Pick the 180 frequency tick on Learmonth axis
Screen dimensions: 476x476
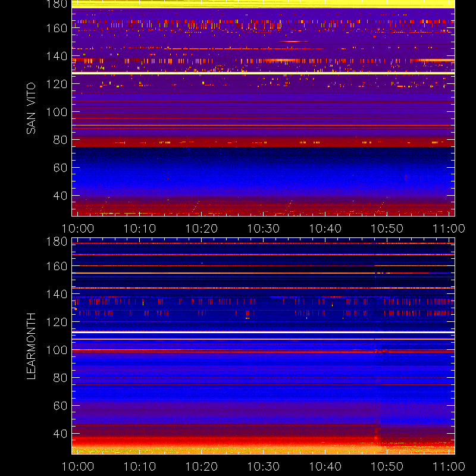point(57,242)
